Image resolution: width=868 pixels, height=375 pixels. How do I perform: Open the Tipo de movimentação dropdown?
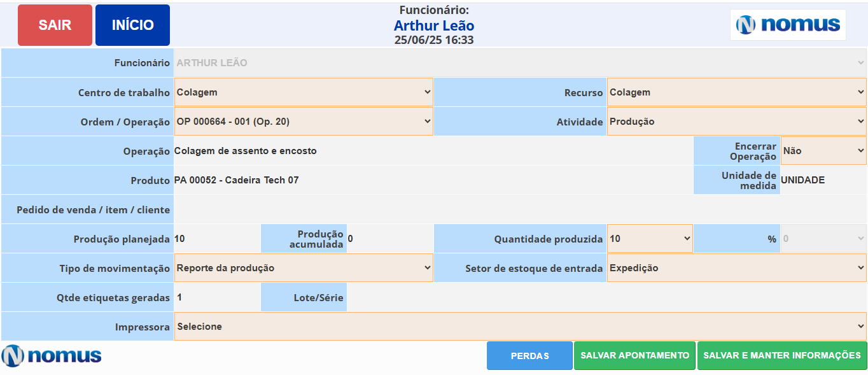click(x=304, y=268)
